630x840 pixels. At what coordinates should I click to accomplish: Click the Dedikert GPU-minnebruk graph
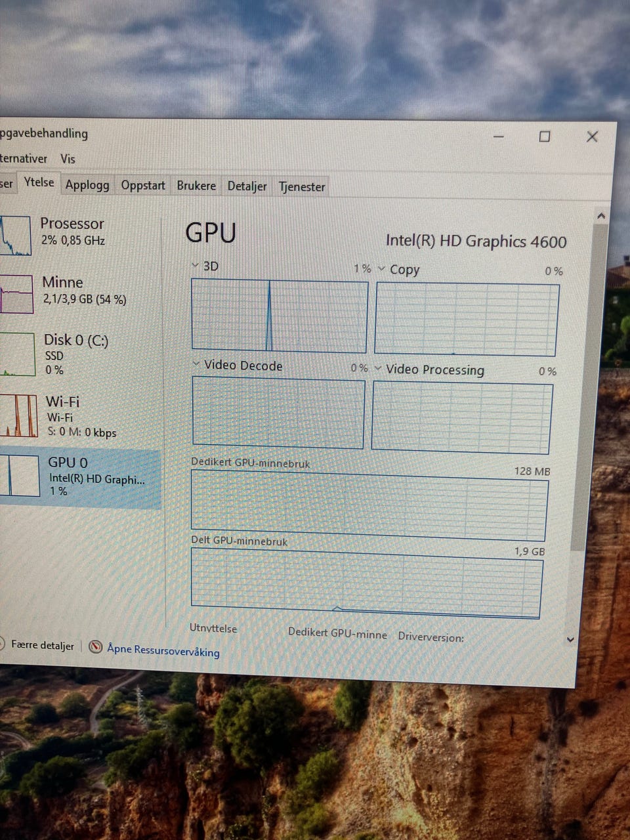tap(369, 506)
